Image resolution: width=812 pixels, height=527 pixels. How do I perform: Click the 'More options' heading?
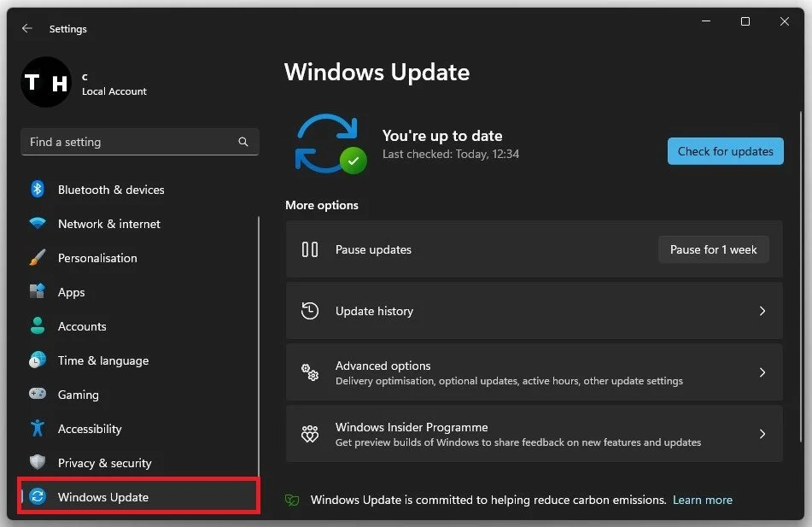click(x=322, y=205)
